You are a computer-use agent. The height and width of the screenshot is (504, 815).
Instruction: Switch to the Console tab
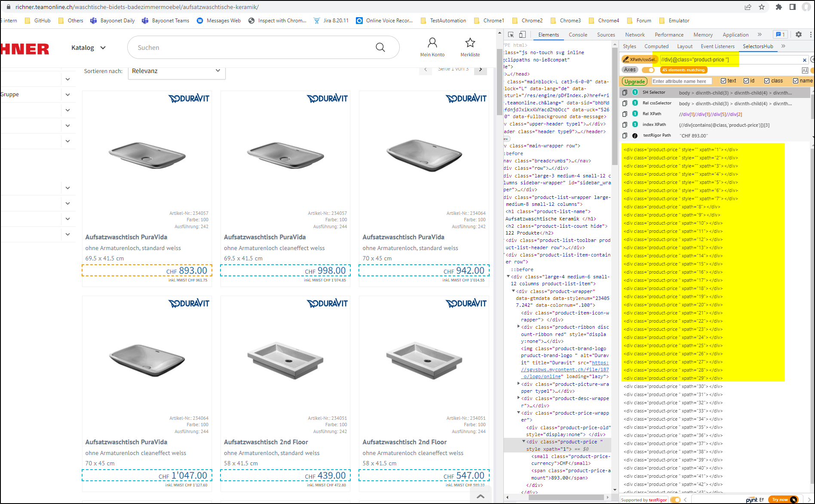[578, 35]
